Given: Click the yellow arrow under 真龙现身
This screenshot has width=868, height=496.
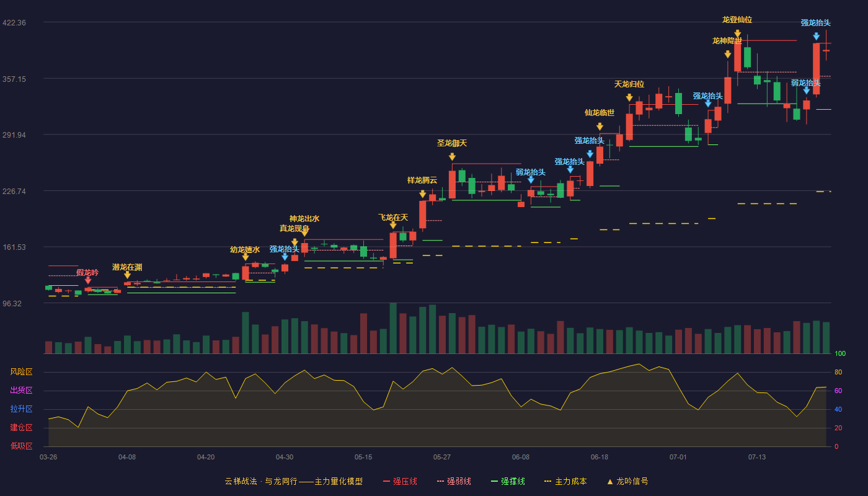Looking at the screenshot, I should [294, 243].
